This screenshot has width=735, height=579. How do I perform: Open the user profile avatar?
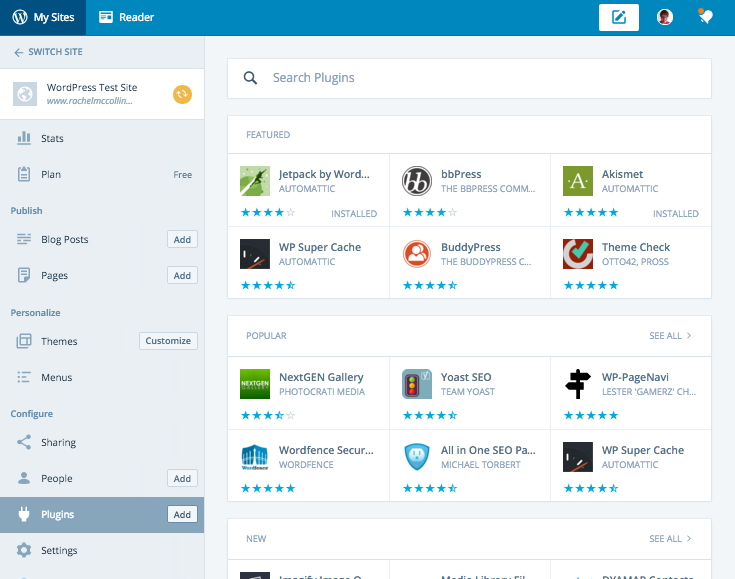click(x=664, y=17)
